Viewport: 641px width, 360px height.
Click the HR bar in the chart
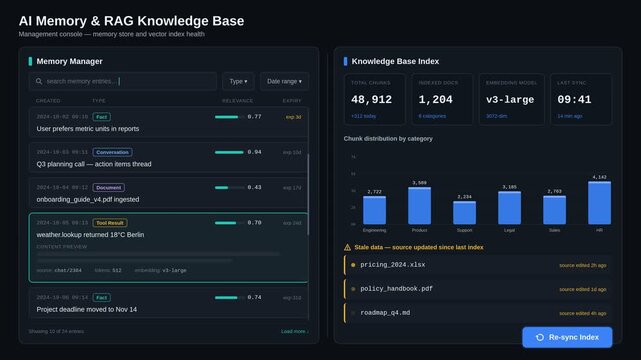tap(599, 203)
